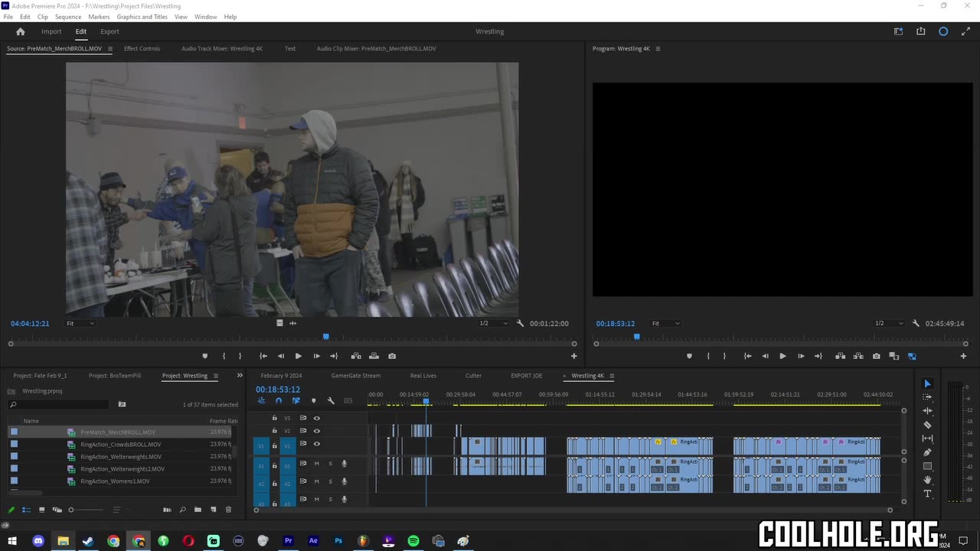
Task: Open Quick Export icon at top right
Action: tap(920, 31)
